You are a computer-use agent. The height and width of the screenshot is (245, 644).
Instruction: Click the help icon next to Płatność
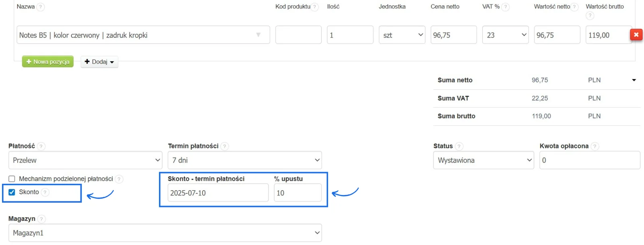coord(41,146)
